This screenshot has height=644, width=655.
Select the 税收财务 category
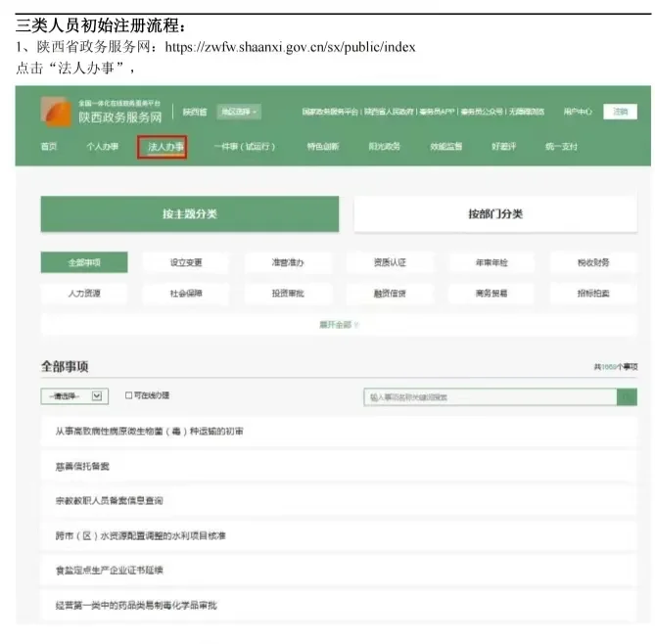coord(593,262)
